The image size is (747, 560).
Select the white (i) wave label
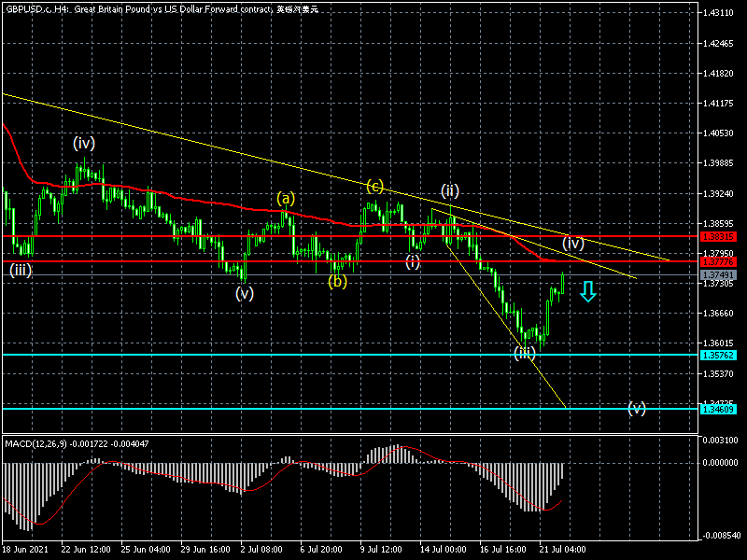413,261
